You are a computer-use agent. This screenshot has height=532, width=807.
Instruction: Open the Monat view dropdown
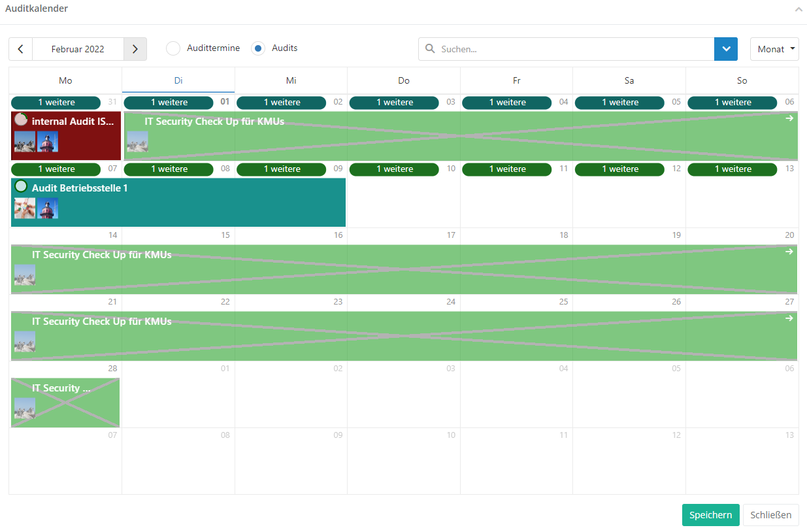774,49
